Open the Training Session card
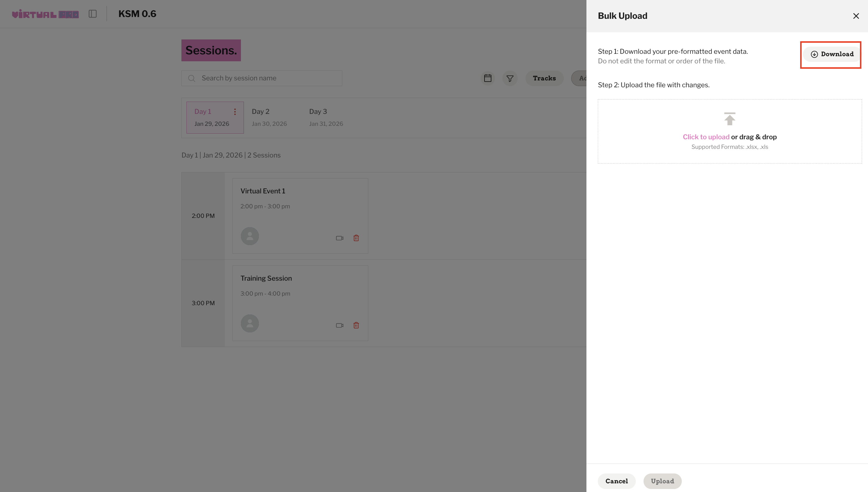The image size is (868, 492). click(x=300, y=303)
